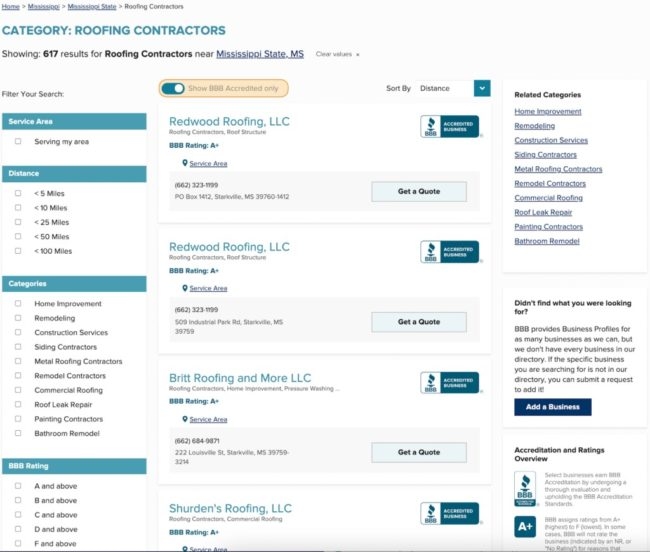Click BBB Accredited seal on Britt Roofing listing
Image resolution: width=650 pixels, height=552 pixels.
pos(449,383)
